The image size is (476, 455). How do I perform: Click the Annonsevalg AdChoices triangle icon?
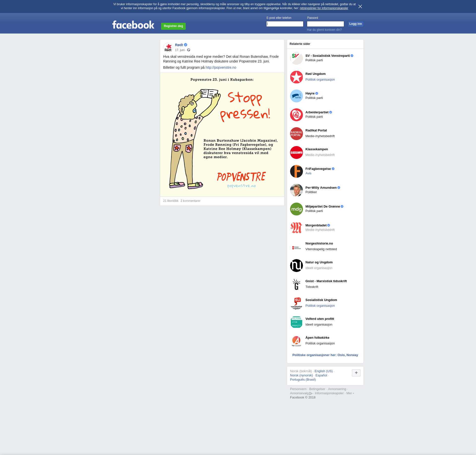click(x=311, y=394)
